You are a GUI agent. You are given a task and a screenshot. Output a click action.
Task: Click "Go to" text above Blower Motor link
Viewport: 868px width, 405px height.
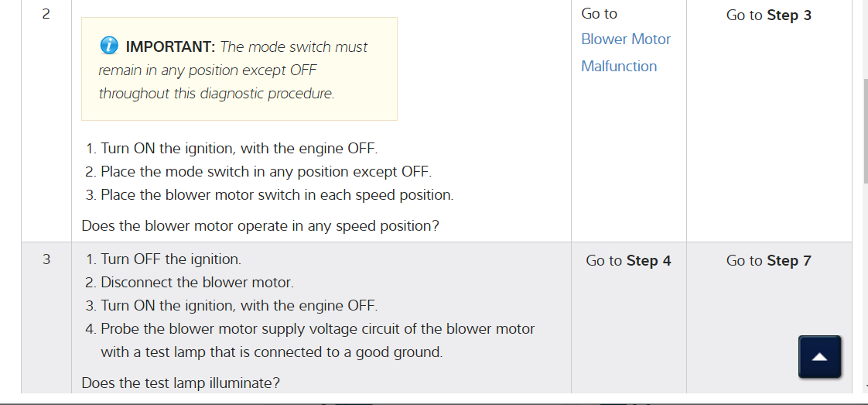point(599,14)
